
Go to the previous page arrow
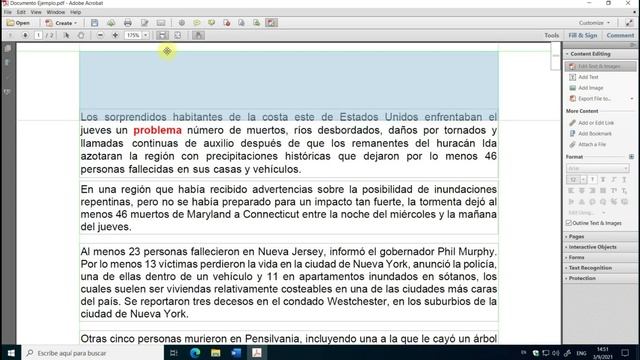10,36
